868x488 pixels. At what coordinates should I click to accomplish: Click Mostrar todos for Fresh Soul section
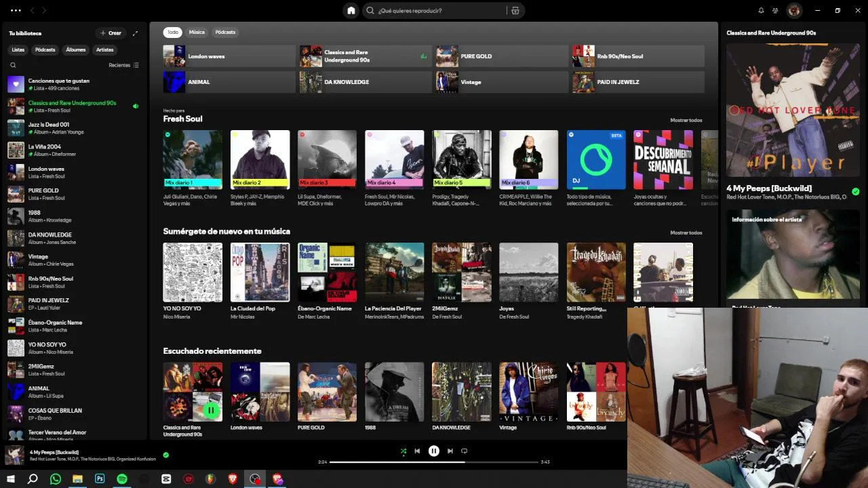click(686, 120)
